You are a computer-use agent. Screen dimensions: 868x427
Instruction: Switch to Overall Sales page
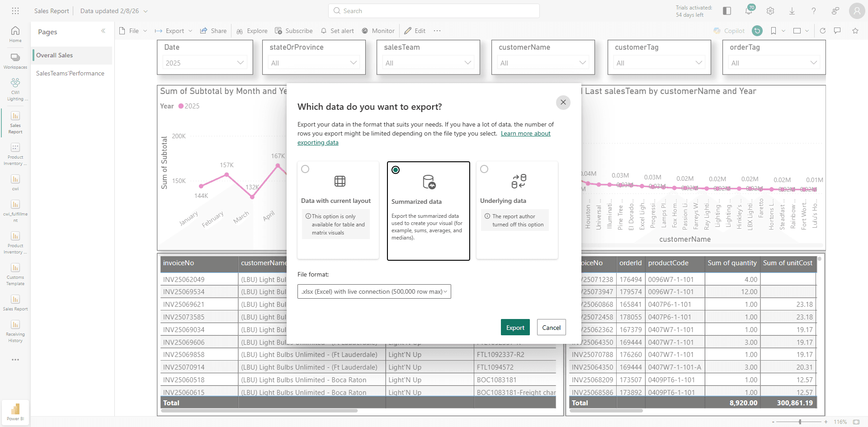point(72,55)
